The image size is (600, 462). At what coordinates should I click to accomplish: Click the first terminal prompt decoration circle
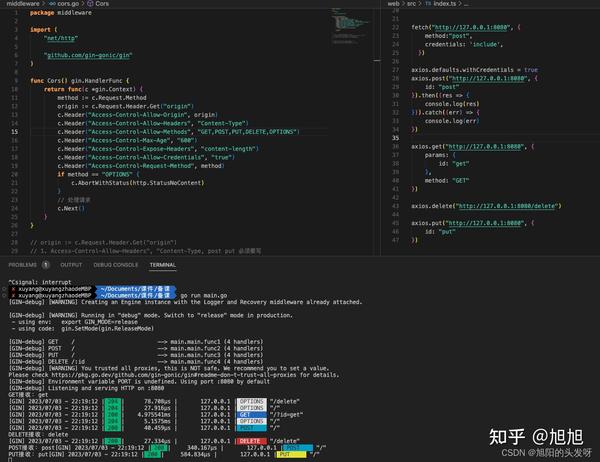4,289
